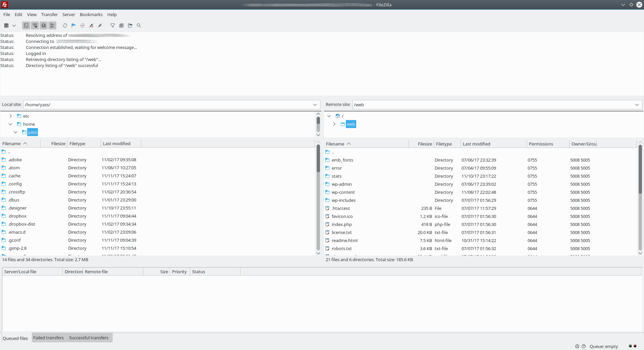Click the local tree scroll down arrow

[x=318, y=135]
